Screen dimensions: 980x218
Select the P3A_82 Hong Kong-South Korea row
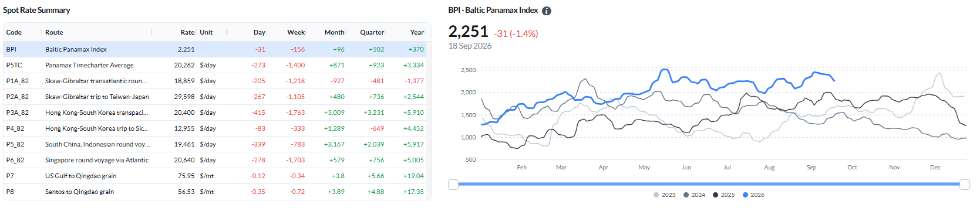tap(217, 113)
